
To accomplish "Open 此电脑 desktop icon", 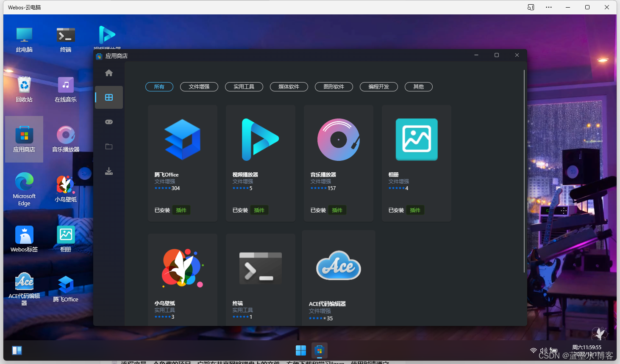I will click(x=24, y=40).
